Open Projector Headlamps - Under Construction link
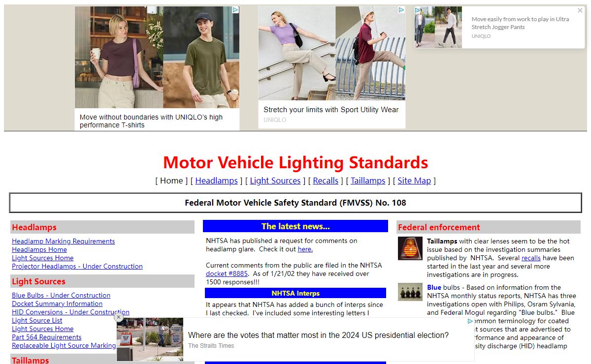The image size is (591, 364). (x=77, y=266)
